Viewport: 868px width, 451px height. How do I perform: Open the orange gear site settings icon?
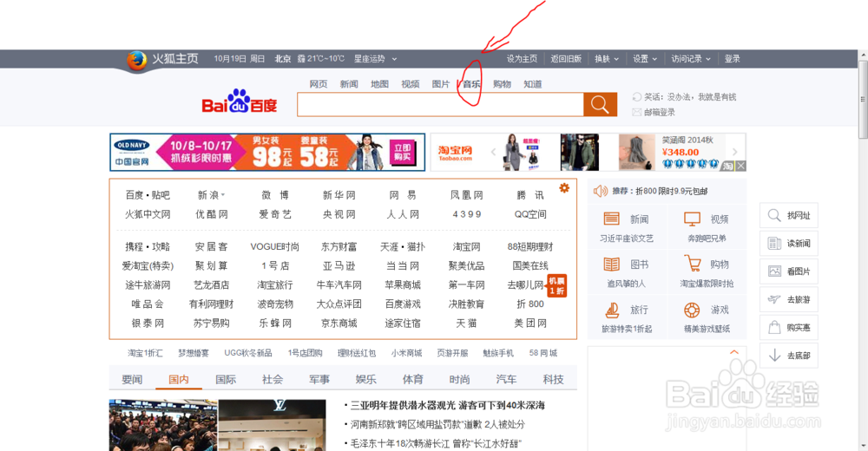click(x=564, y=188)
